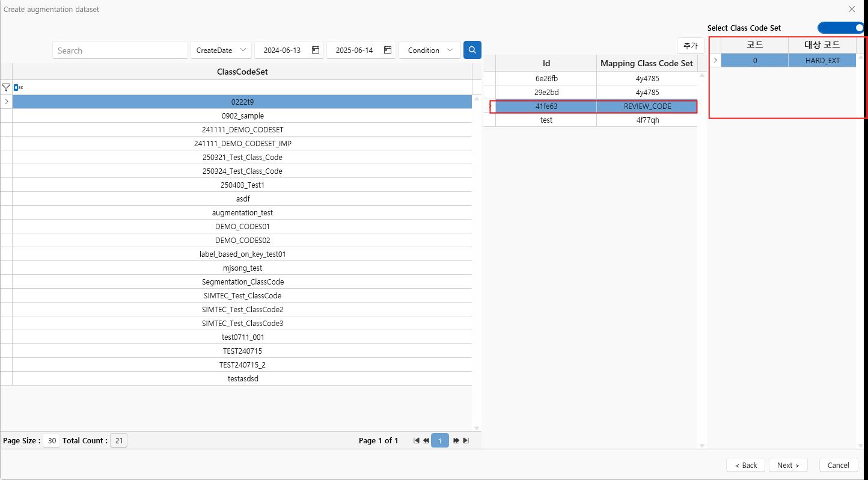This screenshot has height=480, width=868.
Task: Click the next page double-arrow icon
Action: [456, 441]
